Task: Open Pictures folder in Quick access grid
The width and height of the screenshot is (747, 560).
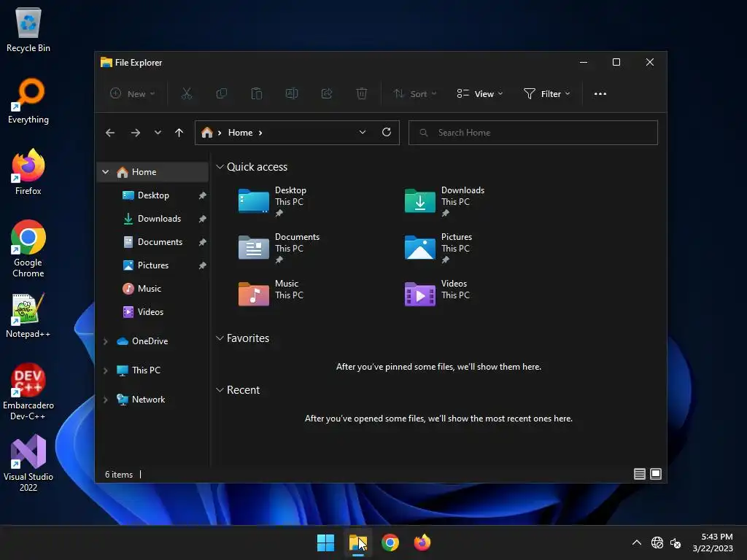Action: coord(438,248)
